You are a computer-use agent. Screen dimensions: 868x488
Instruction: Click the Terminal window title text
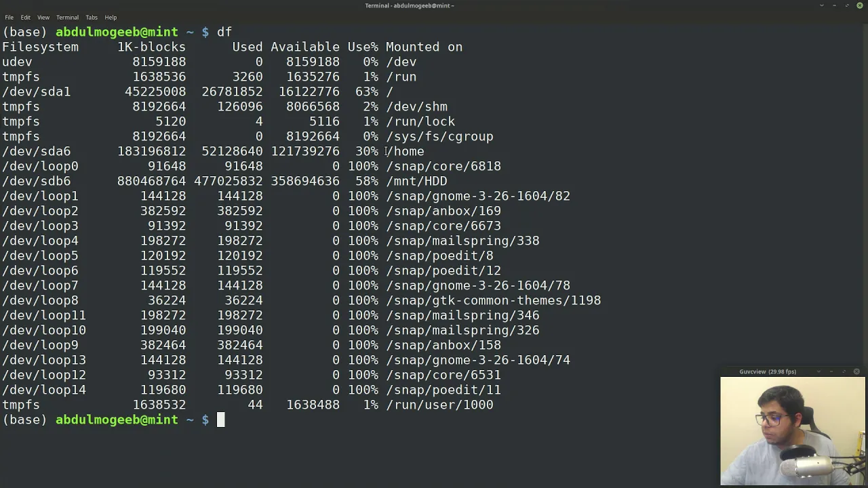(410, 5)
